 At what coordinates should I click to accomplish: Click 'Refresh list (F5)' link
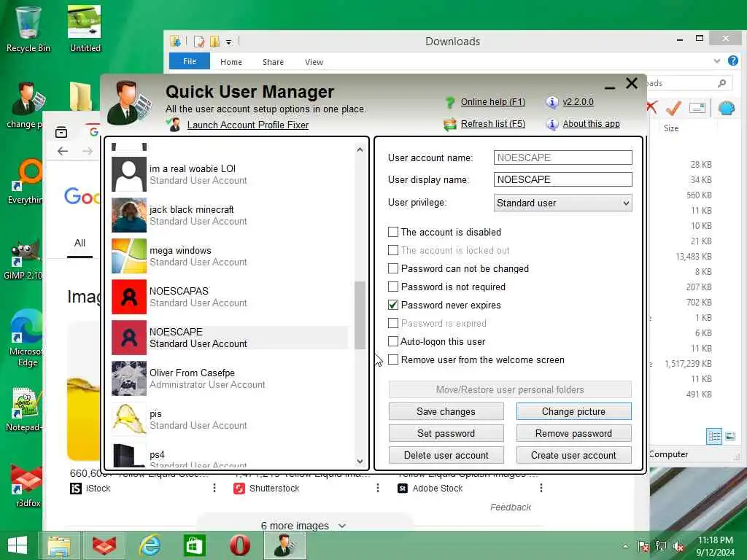[493, 124]
